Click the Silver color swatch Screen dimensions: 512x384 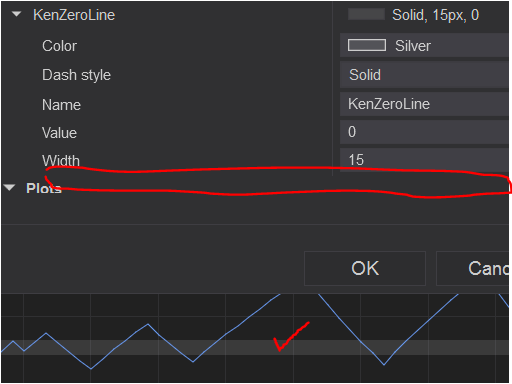tap(367, 45)
